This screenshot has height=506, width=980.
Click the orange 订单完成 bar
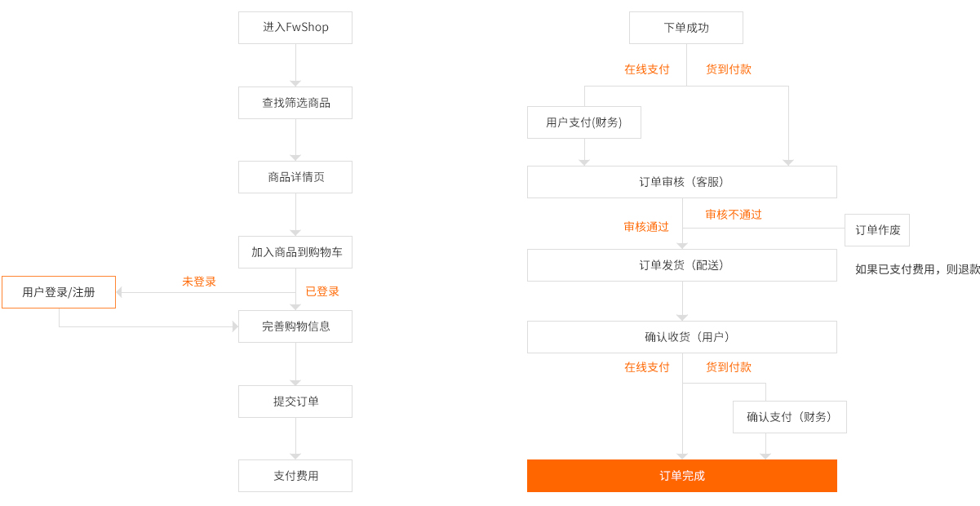pyautogui.click(x=681, y=476)
